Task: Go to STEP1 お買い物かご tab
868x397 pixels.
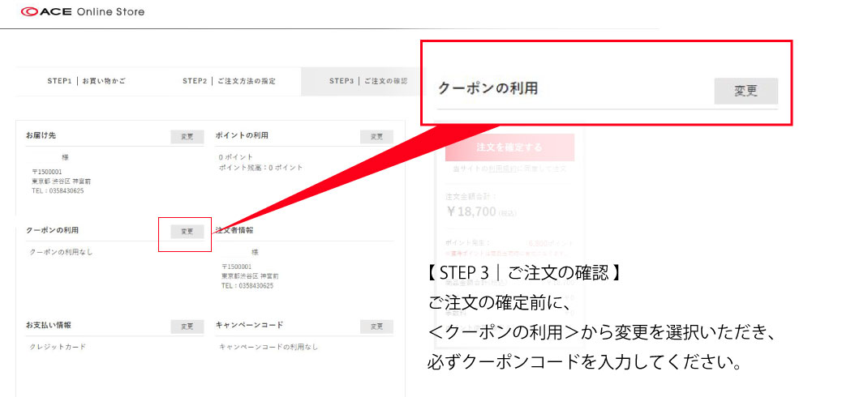Action: tap(86, 81)
